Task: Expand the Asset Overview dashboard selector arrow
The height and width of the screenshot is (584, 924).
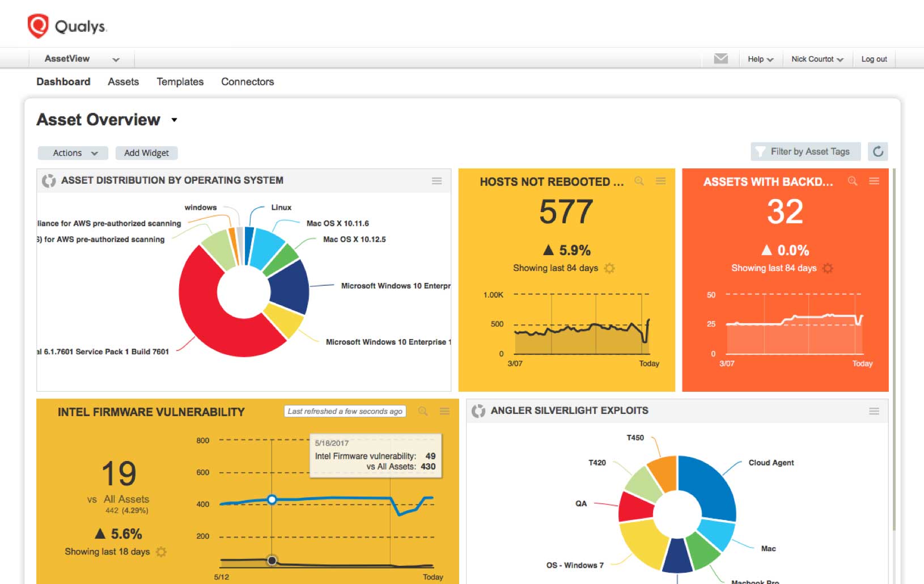Action: (174, 120)
